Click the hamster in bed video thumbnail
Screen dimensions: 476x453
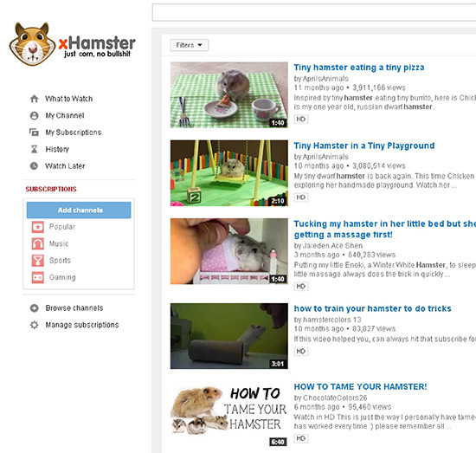(228, 251)
